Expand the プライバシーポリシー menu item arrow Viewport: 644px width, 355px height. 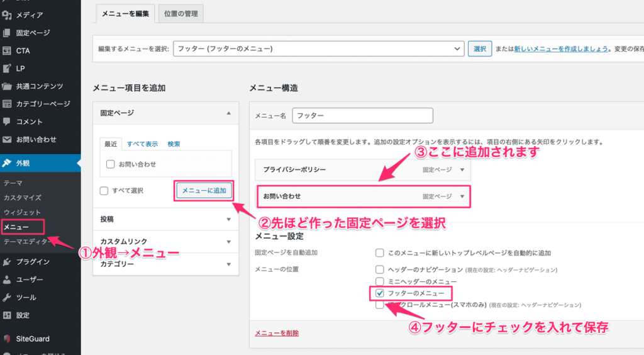[x=462, y=170]
